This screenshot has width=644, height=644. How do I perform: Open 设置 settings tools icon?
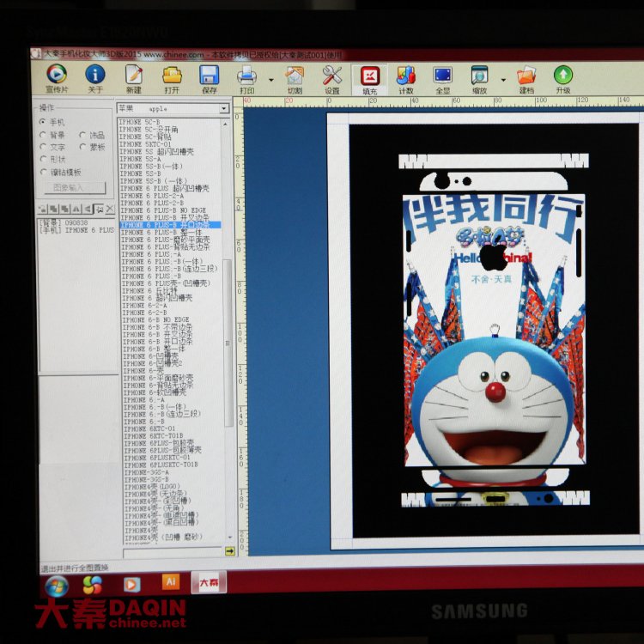[x=331, y=76]
